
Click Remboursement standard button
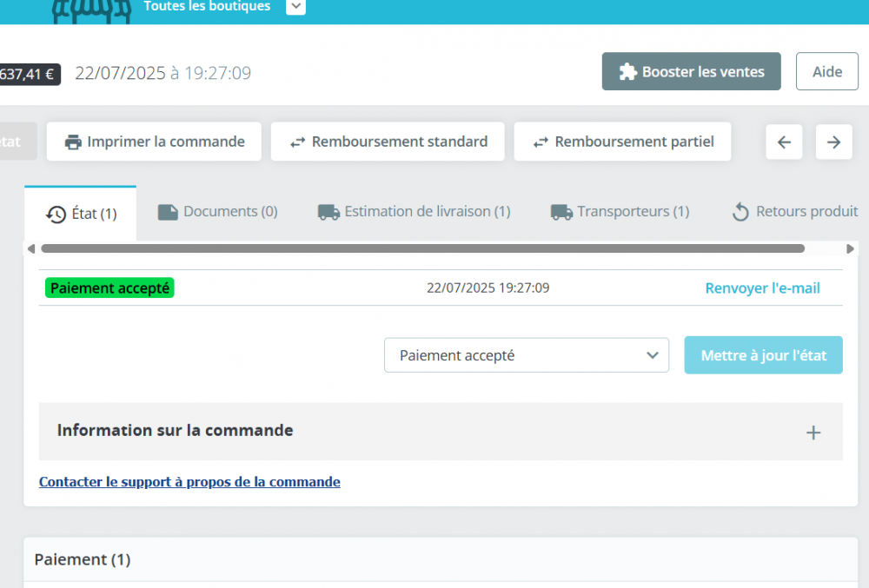pyautogui.click(x=388, y=142)
